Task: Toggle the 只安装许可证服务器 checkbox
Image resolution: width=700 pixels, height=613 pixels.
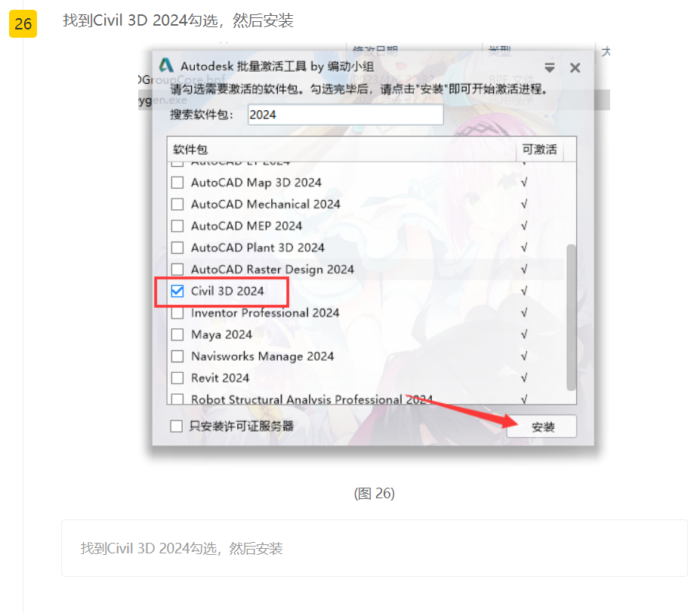Action: click(177, 427)
